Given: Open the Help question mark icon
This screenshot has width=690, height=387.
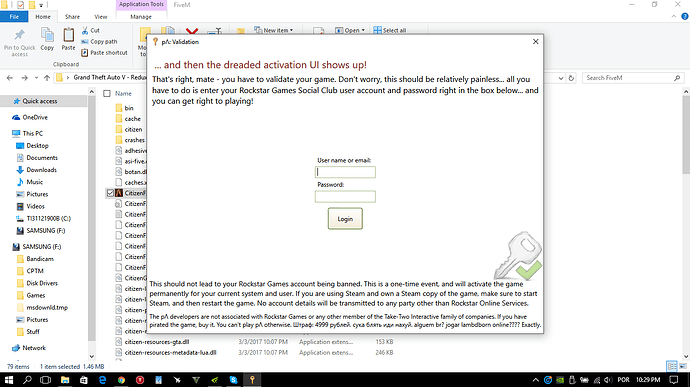Looking at the screenshot, I should (685, 16).
